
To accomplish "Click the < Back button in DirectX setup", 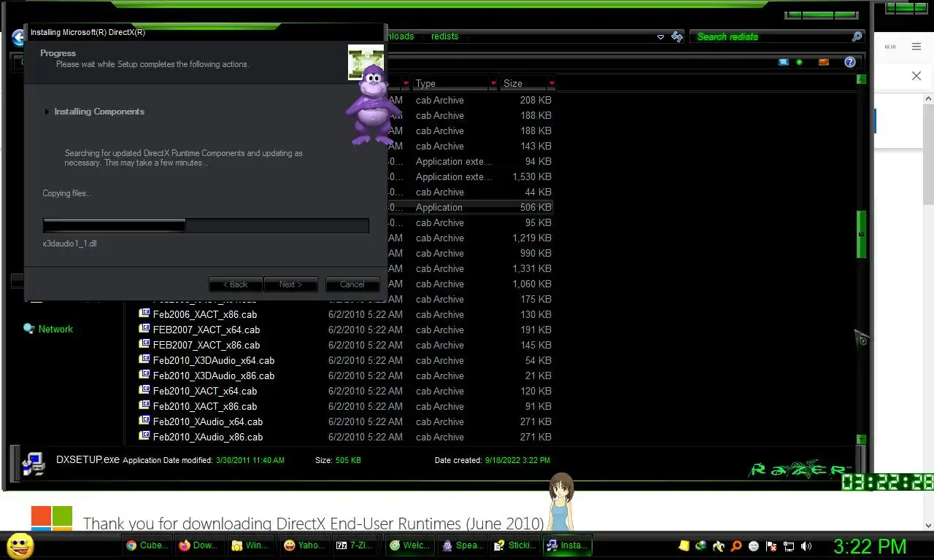I will click(236, 284).
